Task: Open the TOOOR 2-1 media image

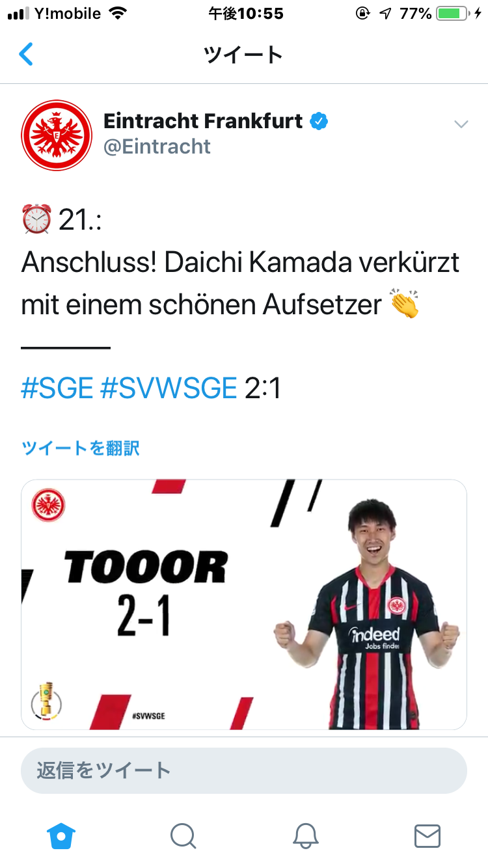Action: (244, 604)
